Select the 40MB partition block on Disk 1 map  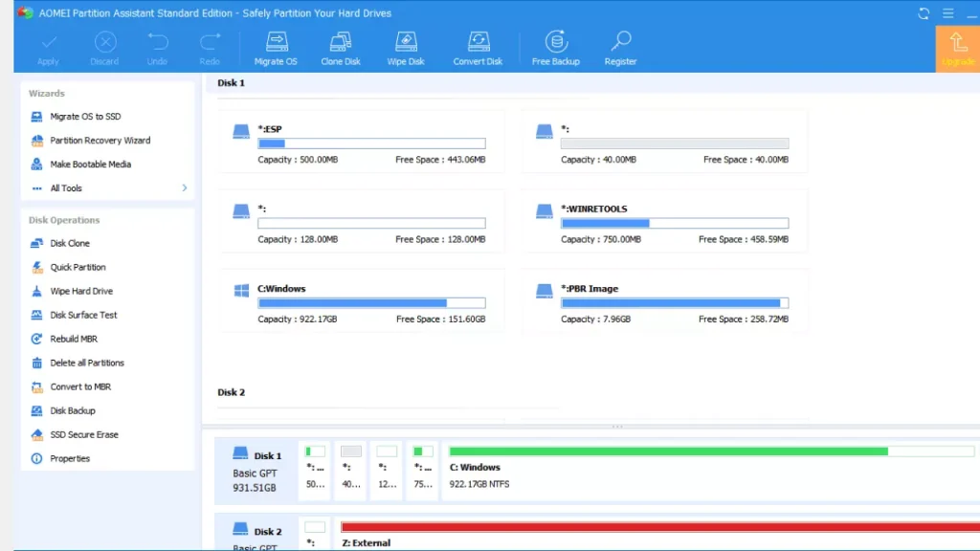(350, 471)
